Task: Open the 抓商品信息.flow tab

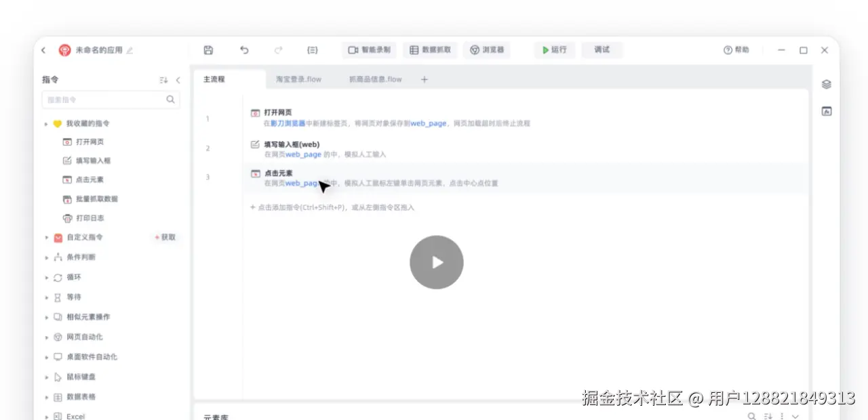Action: (x=375, y=79)
